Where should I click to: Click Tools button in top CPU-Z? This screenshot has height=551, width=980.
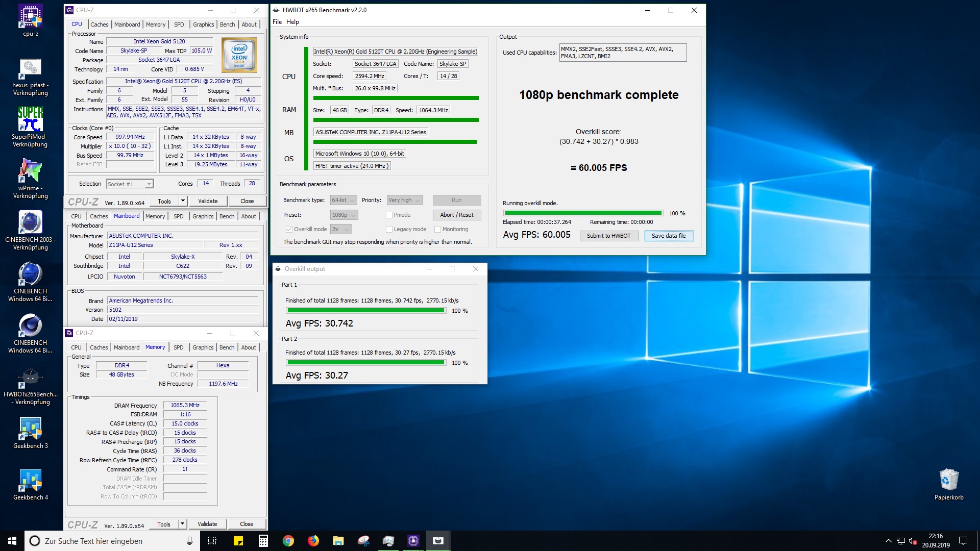[164, 201]
